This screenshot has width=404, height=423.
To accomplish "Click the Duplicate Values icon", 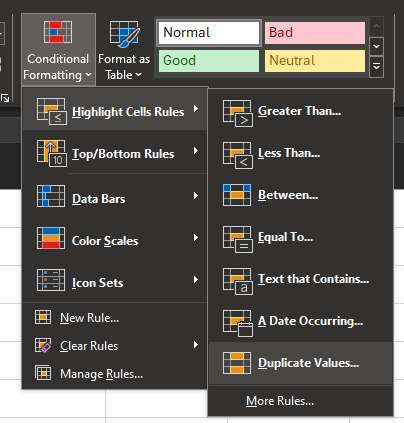I will pyautogui.click(x=237, y=363).
